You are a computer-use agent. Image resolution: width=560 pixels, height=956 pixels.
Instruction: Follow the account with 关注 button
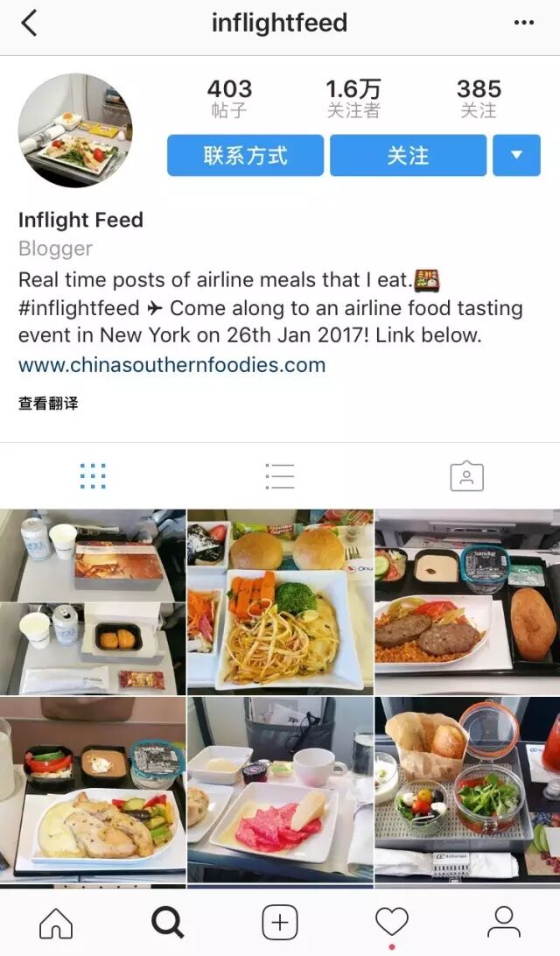(409, 156)
